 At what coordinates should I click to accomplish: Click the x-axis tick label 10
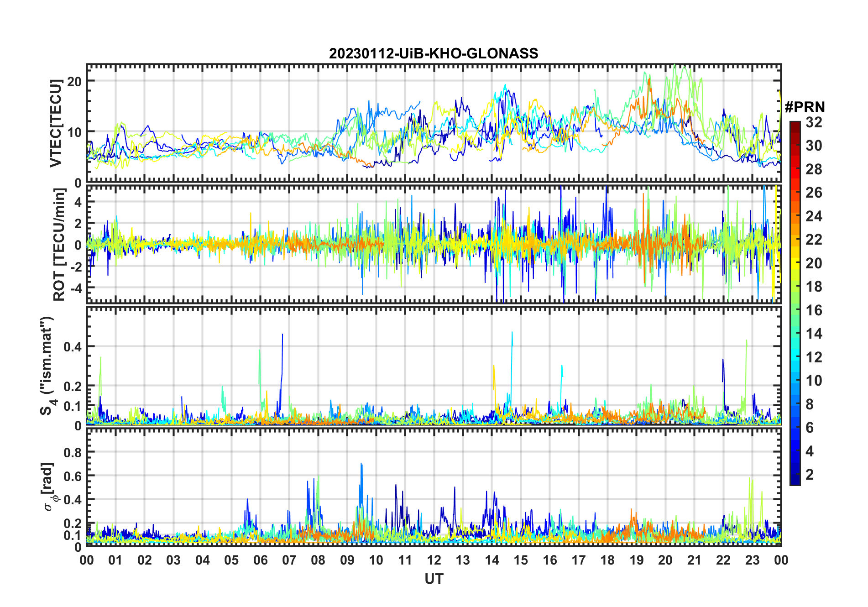[376, 560]
